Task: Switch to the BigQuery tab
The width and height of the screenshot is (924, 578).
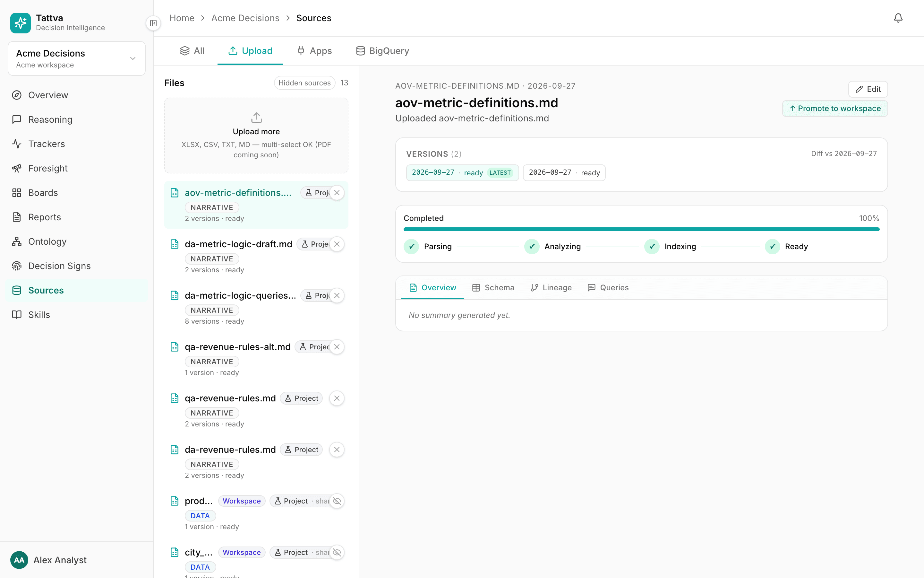Action: 382,51
